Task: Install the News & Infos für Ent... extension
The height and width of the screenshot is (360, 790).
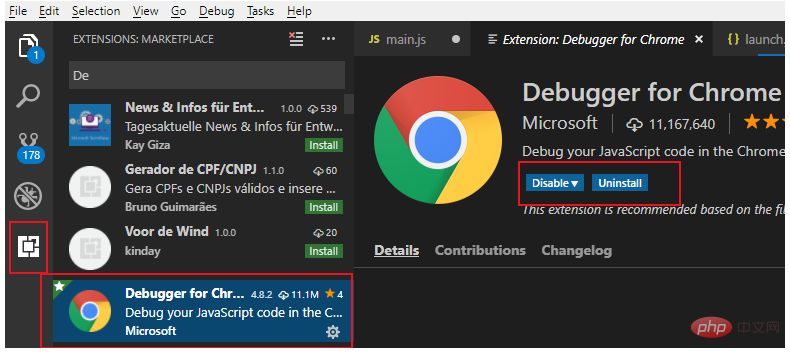Action: [x=323, y=146]
